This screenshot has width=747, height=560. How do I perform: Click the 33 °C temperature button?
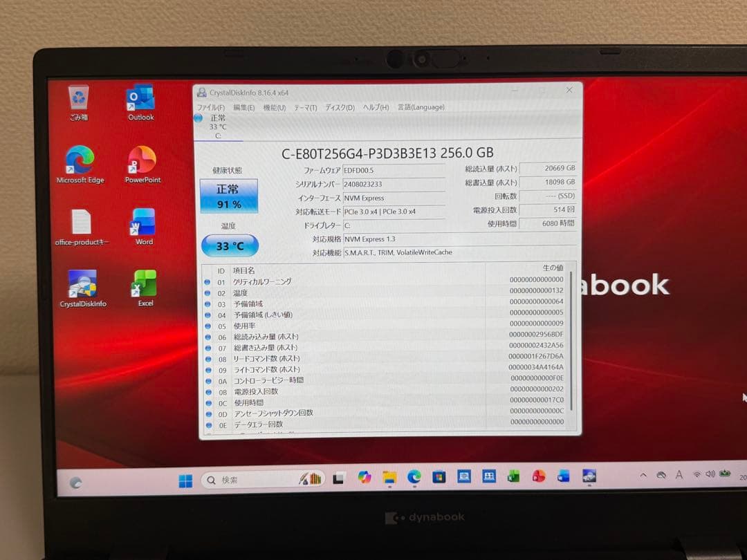[230, 245]
